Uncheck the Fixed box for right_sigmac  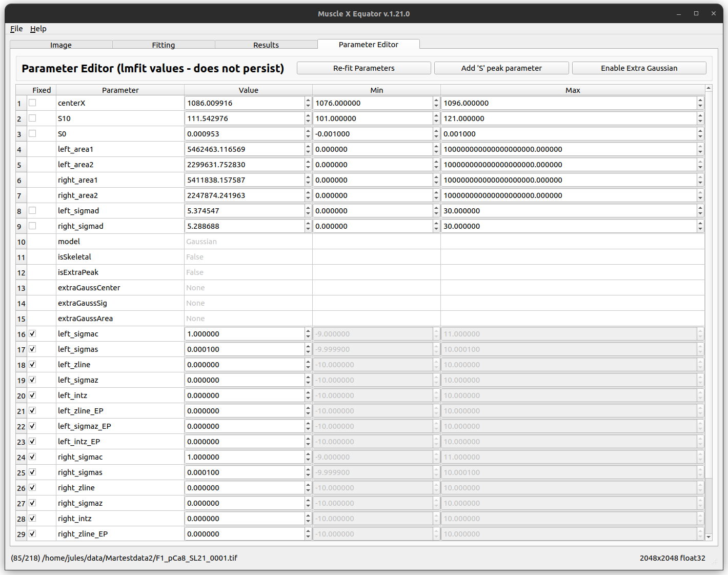(x=32, y=457)
